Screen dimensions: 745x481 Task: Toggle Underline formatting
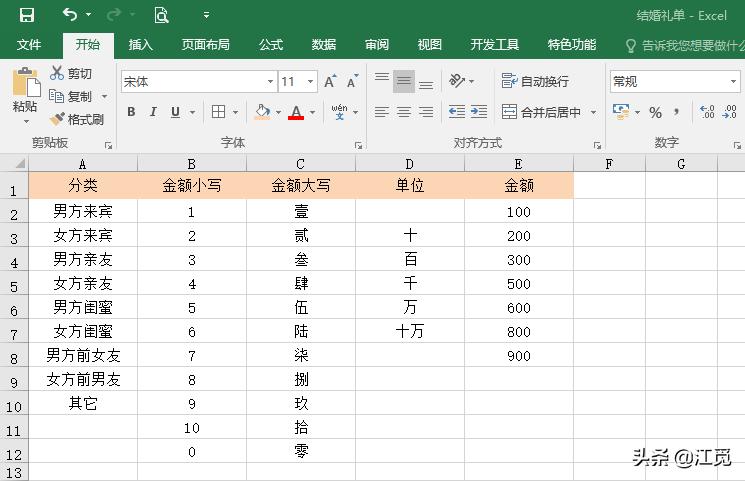tap(175, 112)
